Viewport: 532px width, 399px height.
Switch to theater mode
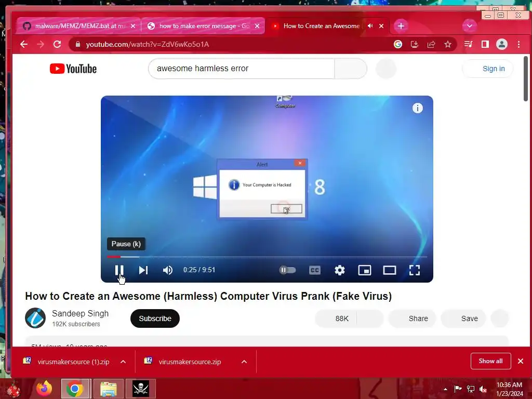tap(390, 270)
